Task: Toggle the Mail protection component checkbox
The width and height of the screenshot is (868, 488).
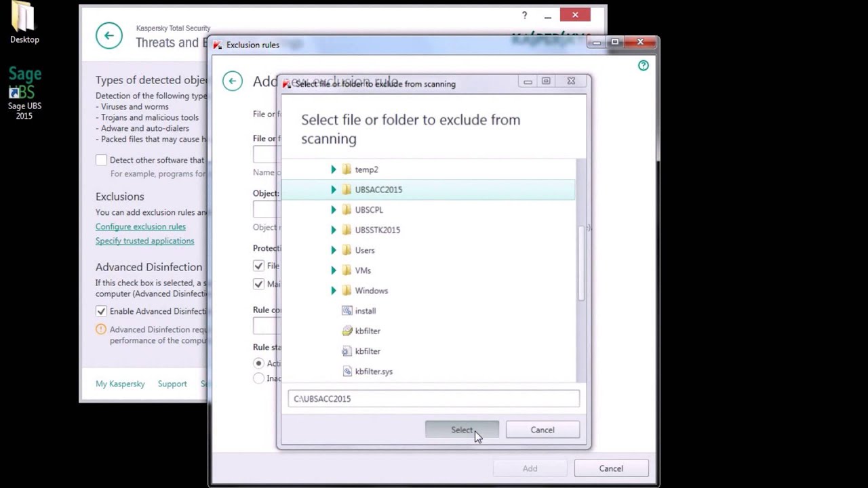Action: click(258, 284)
